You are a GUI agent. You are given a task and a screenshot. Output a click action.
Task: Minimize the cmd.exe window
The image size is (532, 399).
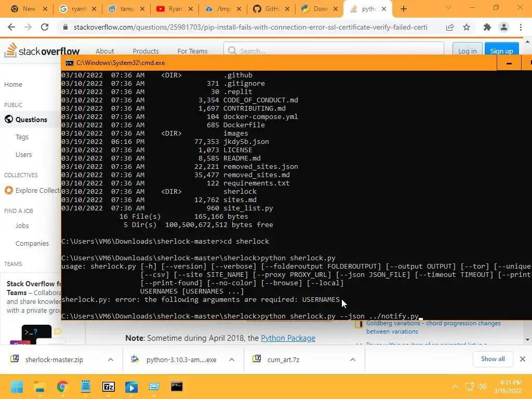(509, 63)
